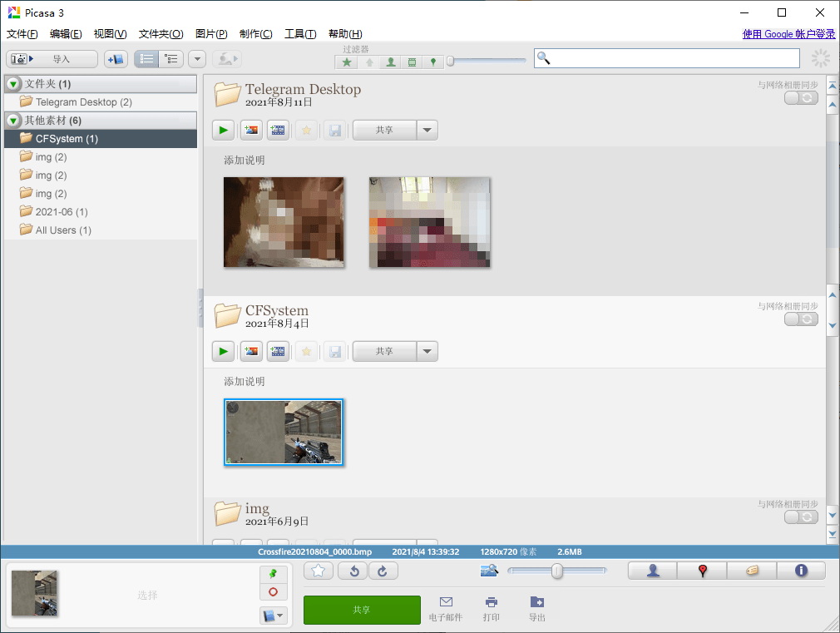Click the 使用 Google 帐户登录 link
Viewport: 840px width, 633px height.
coord(788,33)
